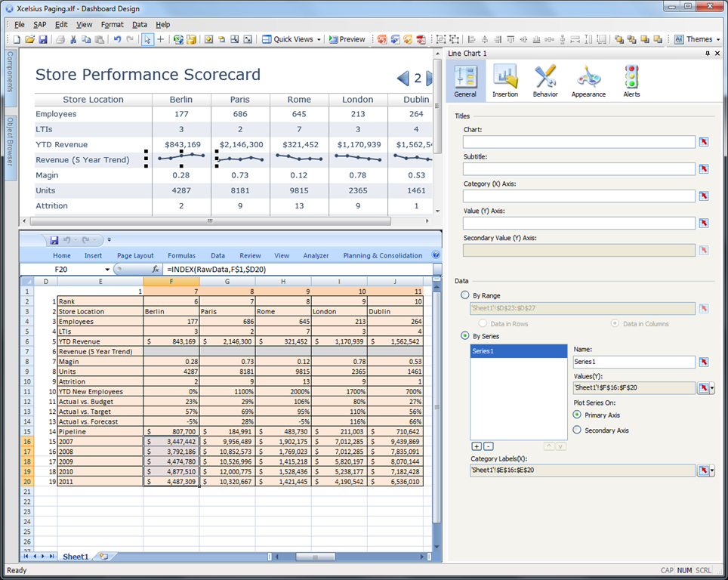Open the Alerts traffic light icon
This screenshot has height=580, width=728.
click(x=631, y=77)
